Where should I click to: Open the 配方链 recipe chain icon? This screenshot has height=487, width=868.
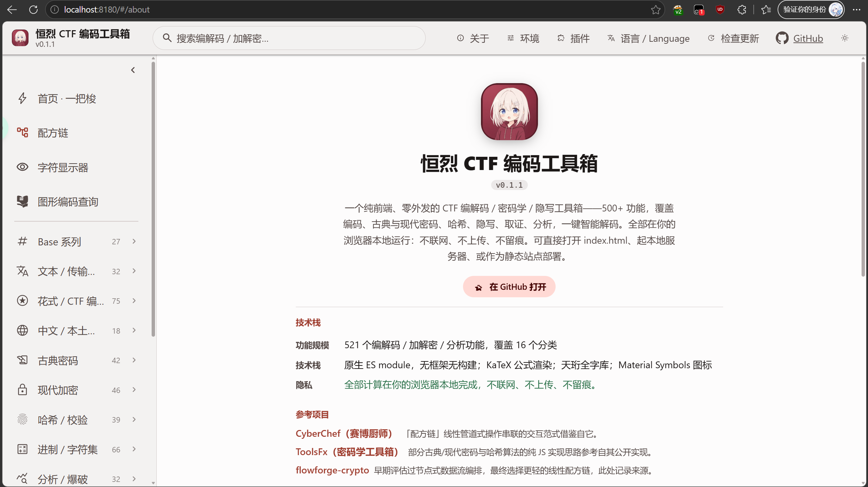click(x=22, y=133)
